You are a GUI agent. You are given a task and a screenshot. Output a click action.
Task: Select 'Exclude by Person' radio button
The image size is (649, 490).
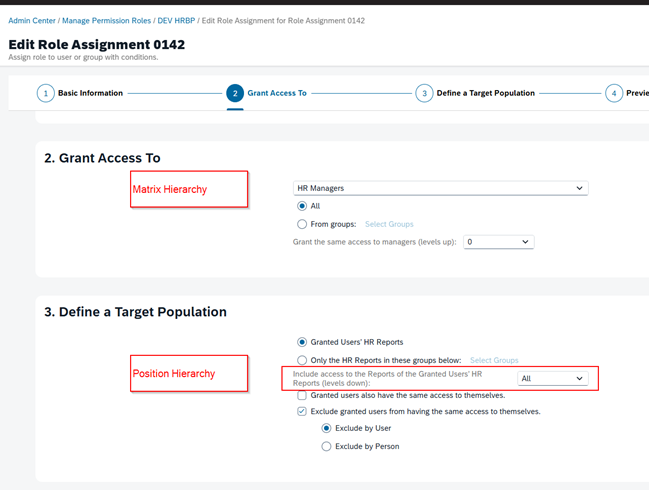point(326,446)
